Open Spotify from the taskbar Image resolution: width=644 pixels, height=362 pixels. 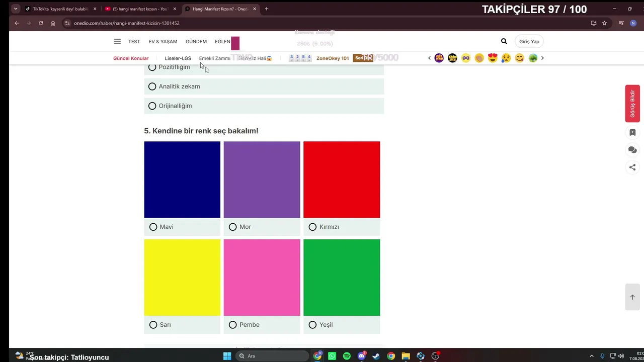click(347, 356)
